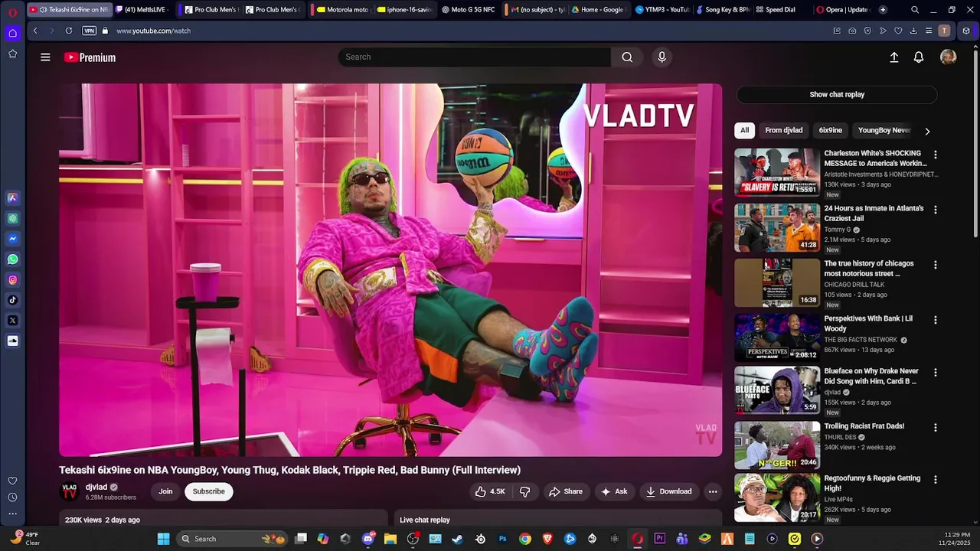
Task: Open ChatGPT in the Opera sidebar
Action: click(12, 218)
